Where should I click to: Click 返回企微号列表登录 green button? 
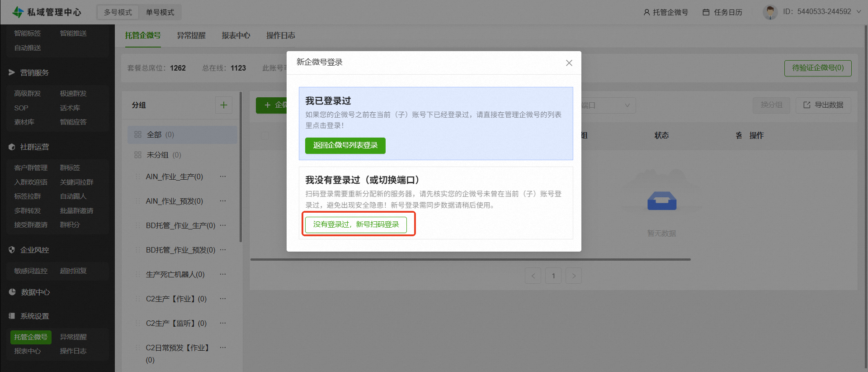coord(345,146)
